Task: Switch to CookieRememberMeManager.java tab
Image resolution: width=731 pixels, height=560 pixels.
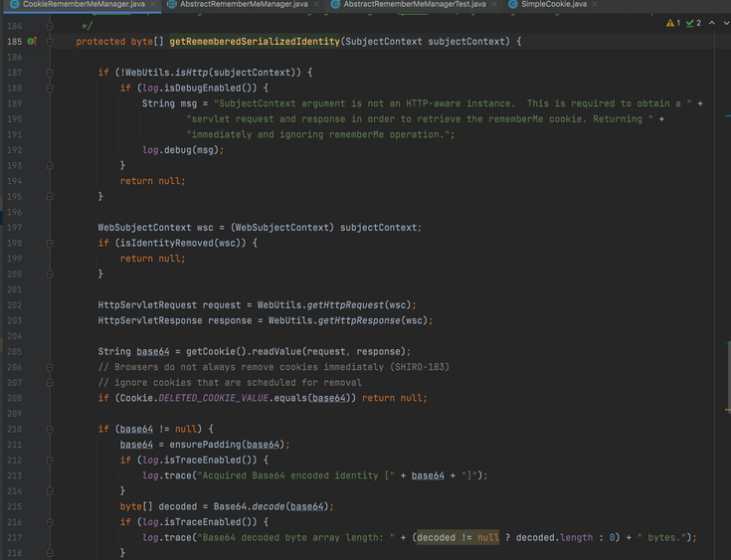Action: 84,4
